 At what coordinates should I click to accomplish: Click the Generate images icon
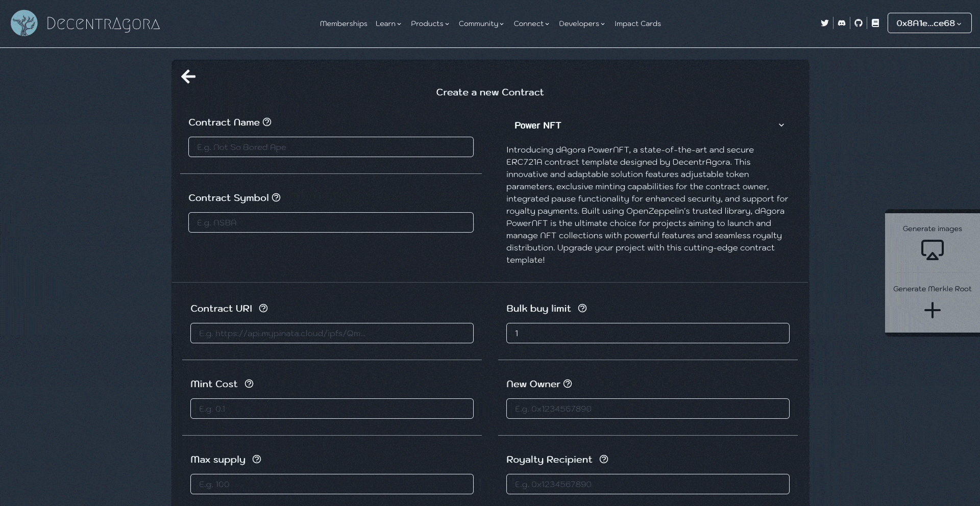click(x=932, y=250)
